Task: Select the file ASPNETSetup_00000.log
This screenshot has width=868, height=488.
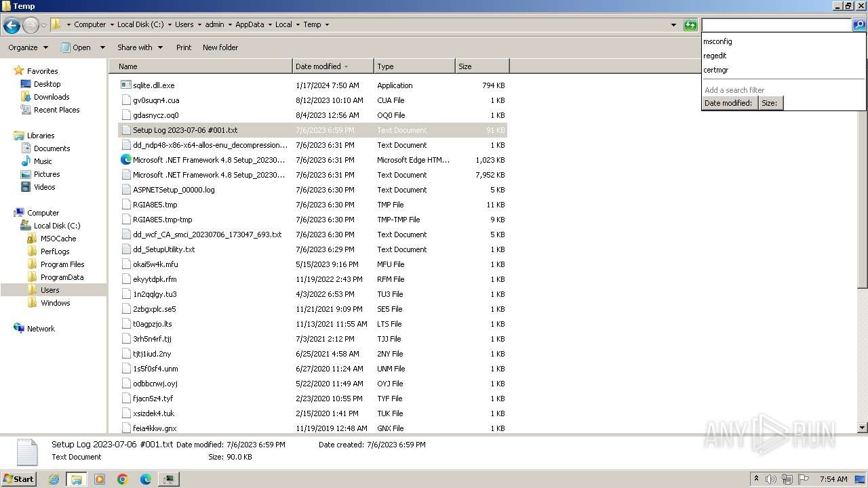Action: [x=174, y=190]
